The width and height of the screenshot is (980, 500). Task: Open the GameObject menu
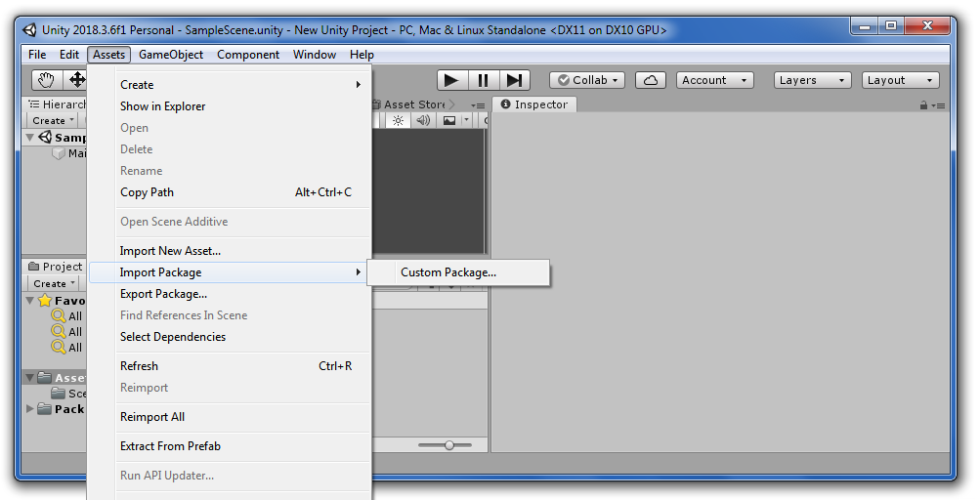click(x=171, y=55)
